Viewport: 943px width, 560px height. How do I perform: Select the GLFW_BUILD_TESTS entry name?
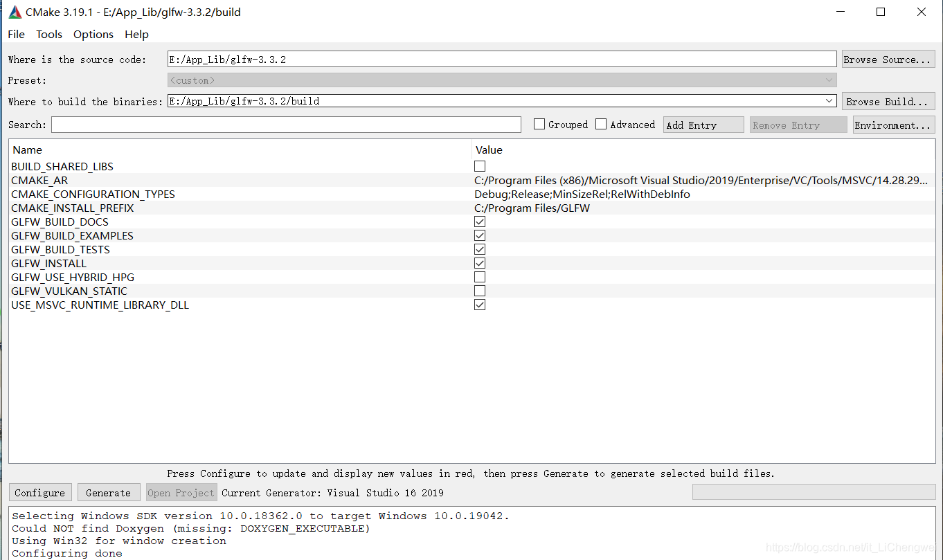60,249
